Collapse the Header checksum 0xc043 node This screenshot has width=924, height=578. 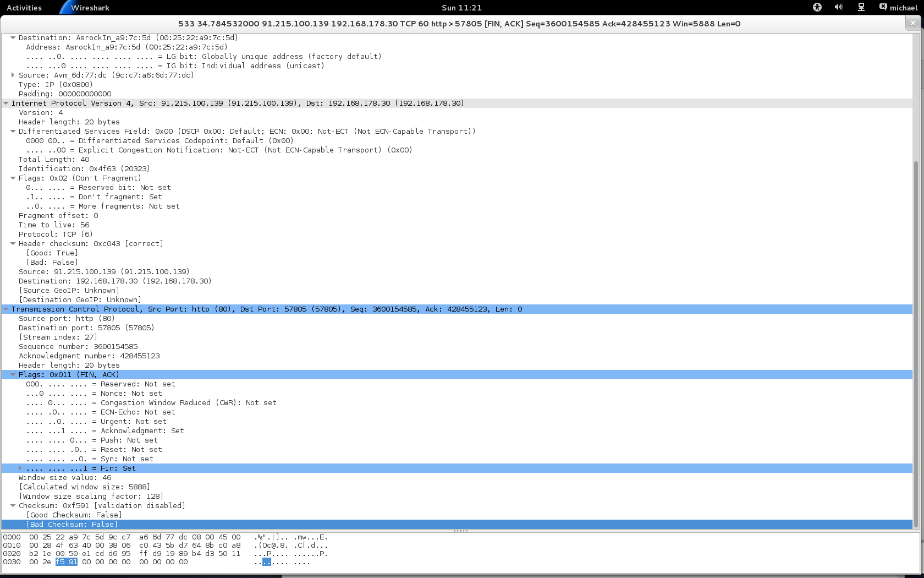click(13, 244)
